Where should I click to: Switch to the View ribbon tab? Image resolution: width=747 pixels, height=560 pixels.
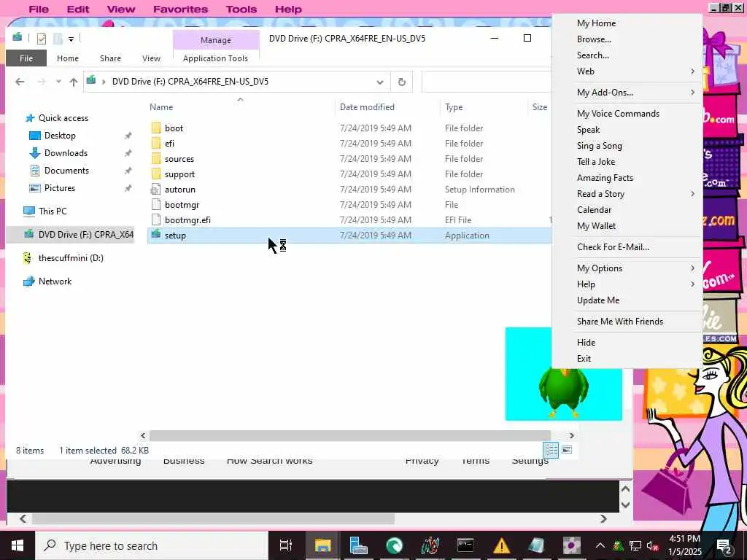pyautogui.click(x=151, y=58)
